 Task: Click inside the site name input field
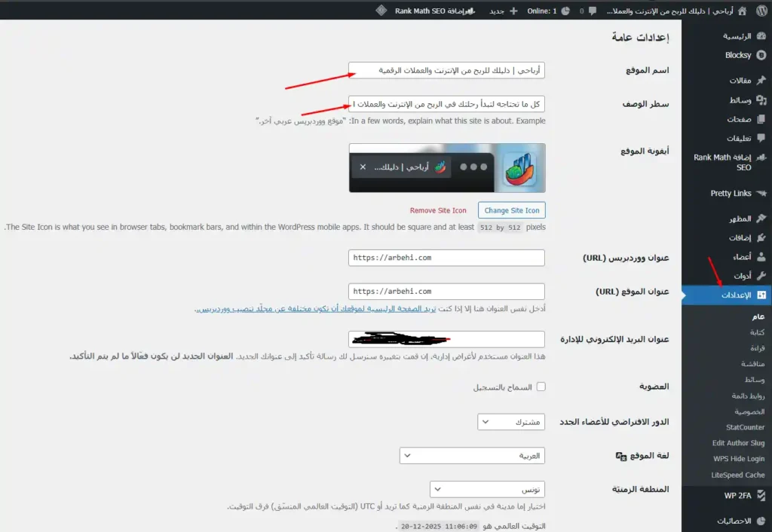coord(446,69)
